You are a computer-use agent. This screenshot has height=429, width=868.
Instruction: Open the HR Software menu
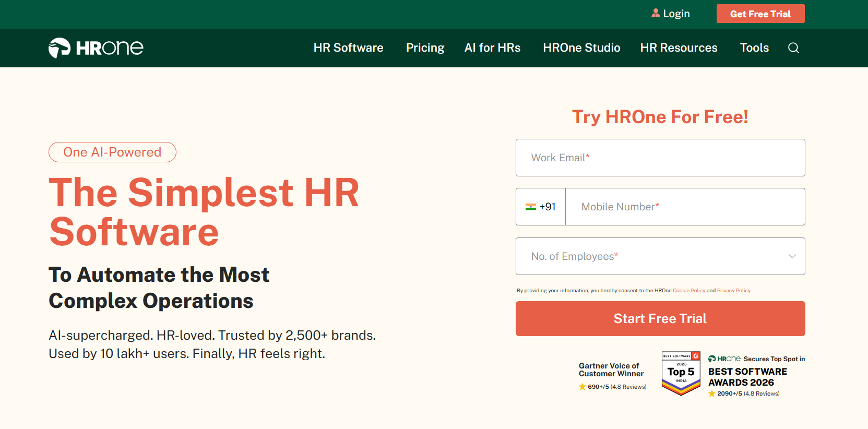(x=349, y=47)
